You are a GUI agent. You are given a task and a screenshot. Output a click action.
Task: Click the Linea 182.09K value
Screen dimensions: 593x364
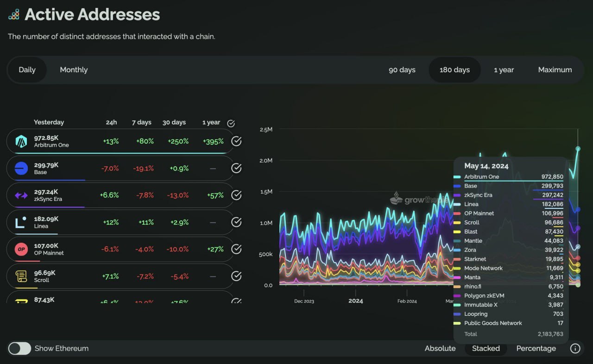coord(46,219)
